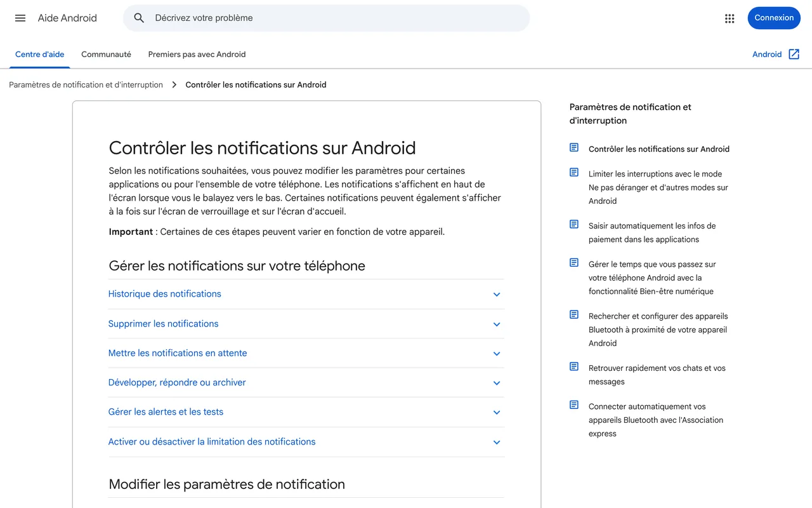Screen dimensions: 812x508
Task: Click the search magnifier icon
Action: [x=139, y=18]
